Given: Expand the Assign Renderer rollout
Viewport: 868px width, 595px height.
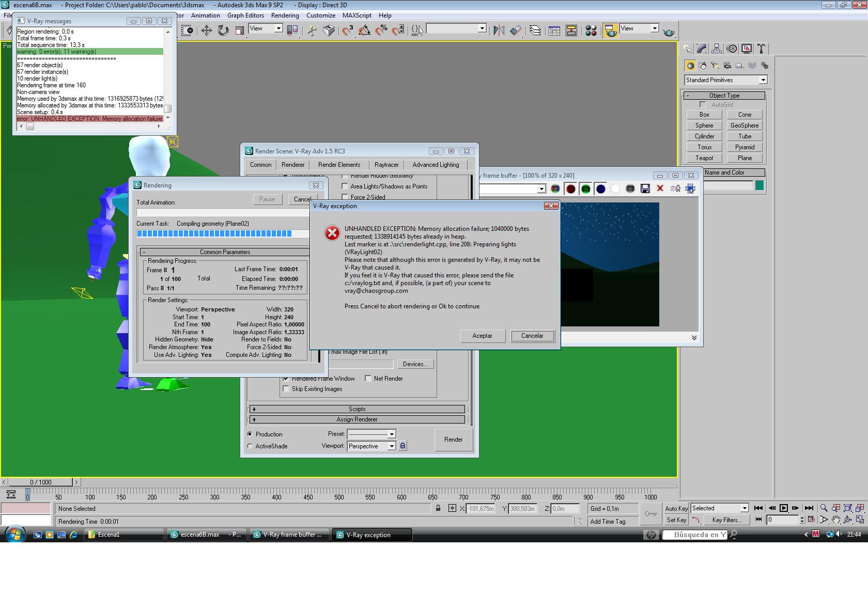Looking at the screenshot, I should [357, 419].
